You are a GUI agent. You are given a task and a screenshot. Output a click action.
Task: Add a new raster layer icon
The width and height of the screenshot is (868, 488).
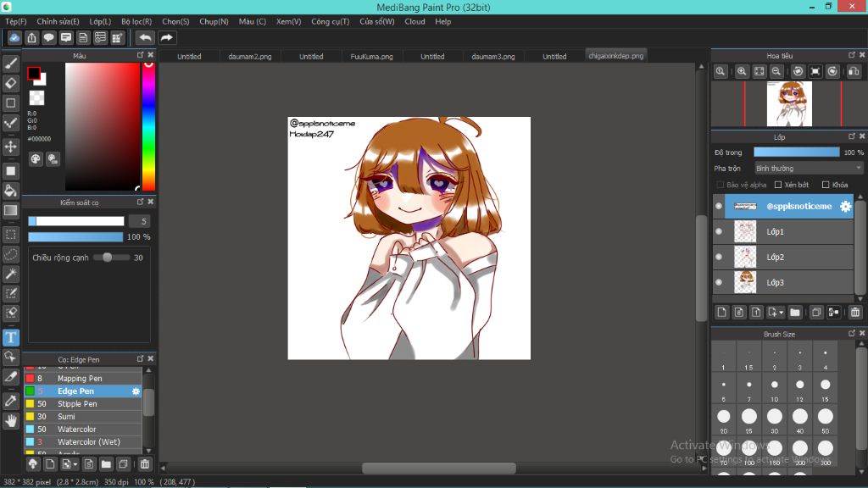[x=721, y=313]
